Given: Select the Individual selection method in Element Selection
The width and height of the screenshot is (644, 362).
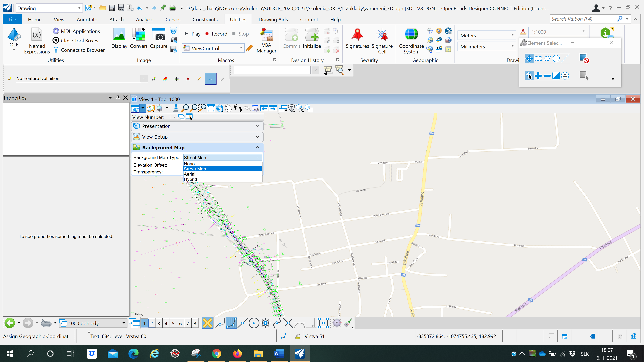Looking at the screenshot, I should pyautogui.click(x=529, y=59).
